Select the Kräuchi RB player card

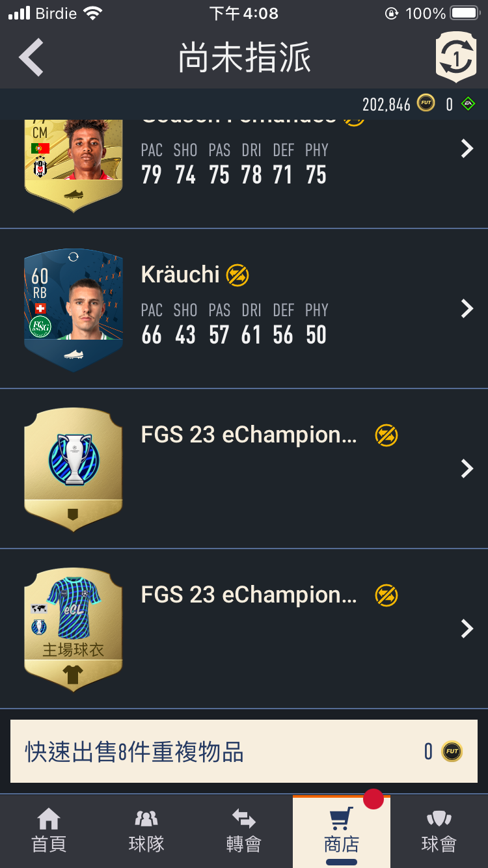click(74, 310)
